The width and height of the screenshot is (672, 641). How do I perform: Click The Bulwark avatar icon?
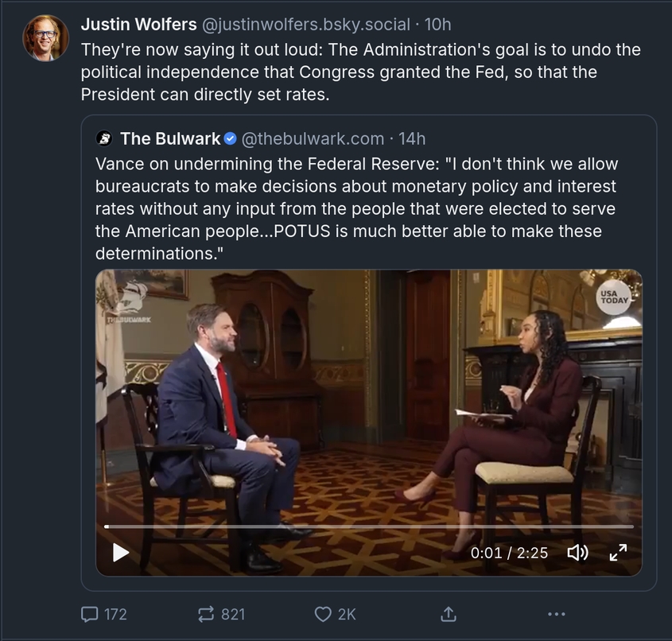[x=104, y=139]
